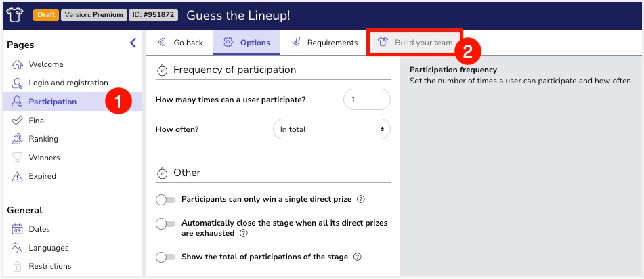Open the Build your team tab
Image resolution: width=644 pixels, height=279 pixels.
[x=415, y=42]
